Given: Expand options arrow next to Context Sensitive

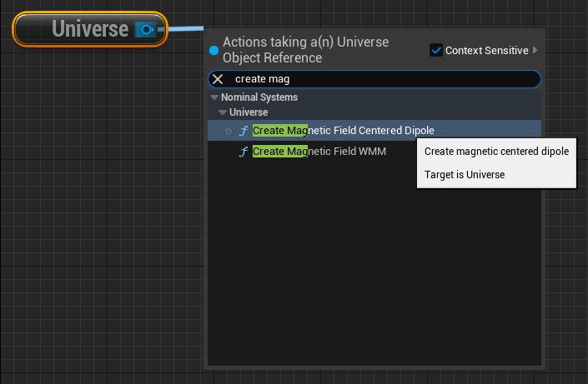Looking at the screenshot, I should pyautogui.click(x=535, y=51).
